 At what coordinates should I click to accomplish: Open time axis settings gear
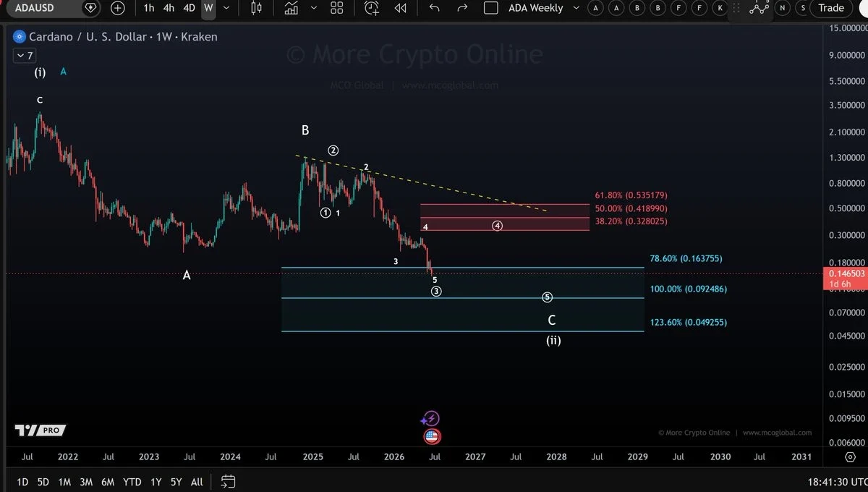[850, 457]
